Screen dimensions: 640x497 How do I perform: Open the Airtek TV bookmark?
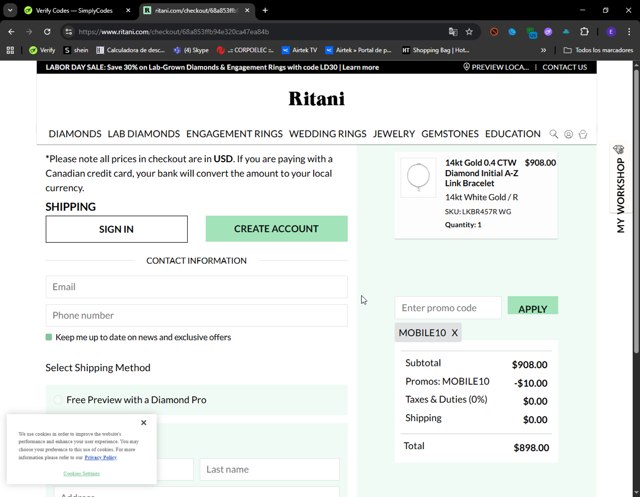click(x=300, y=50)
